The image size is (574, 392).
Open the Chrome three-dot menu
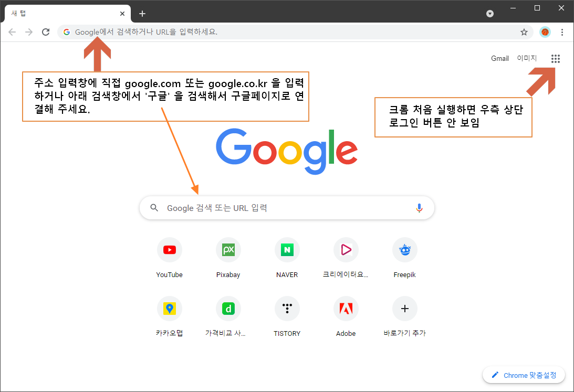tap(562, 32)
